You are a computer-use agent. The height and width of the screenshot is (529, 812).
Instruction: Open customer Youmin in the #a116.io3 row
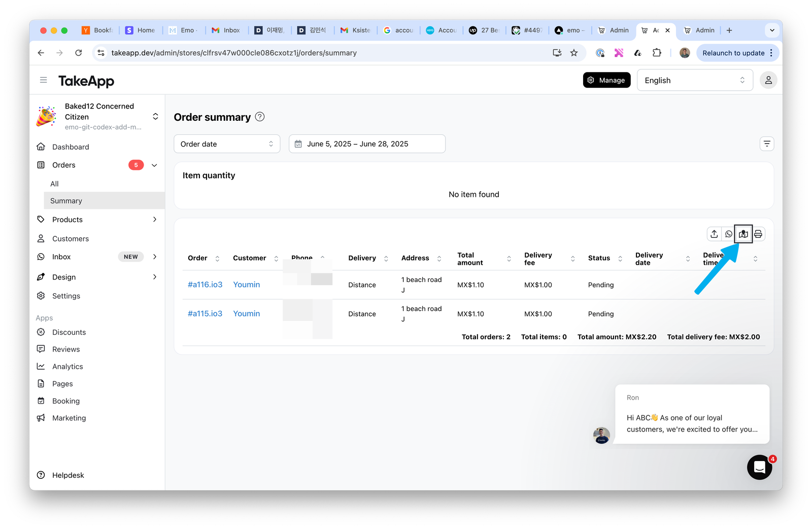click(247, 285)
